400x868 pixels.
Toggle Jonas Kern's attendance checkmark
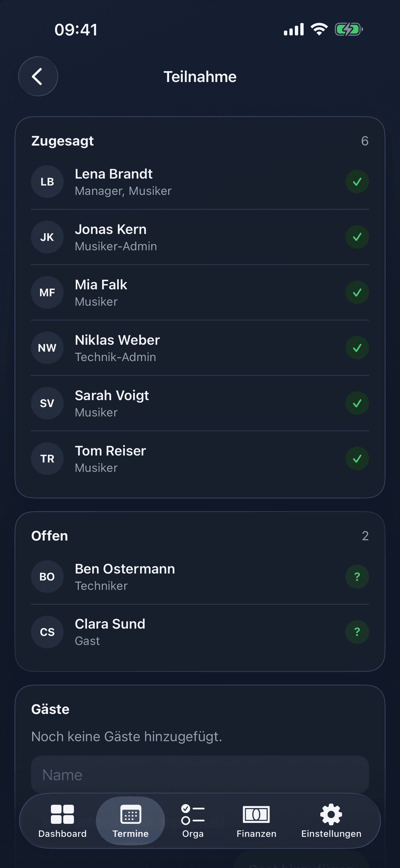357,237
